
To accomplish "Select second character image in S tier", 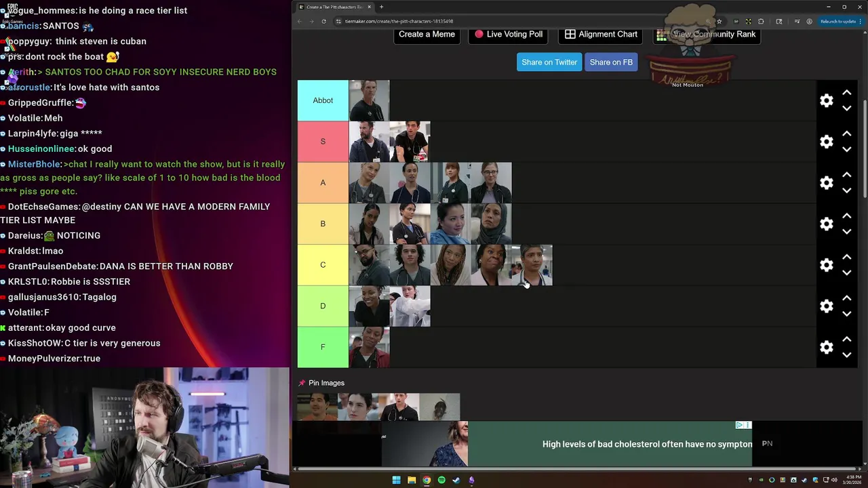I will click(410, 142).
